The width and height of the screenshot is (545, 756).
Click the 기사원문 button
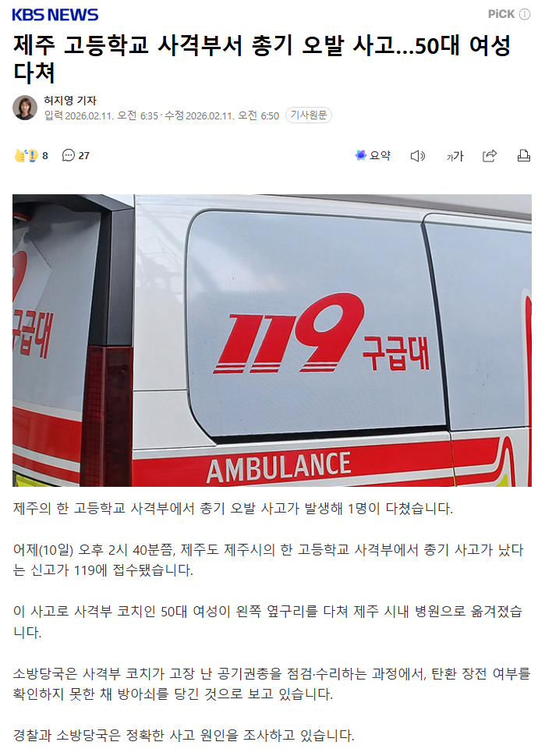coord(309,115)
